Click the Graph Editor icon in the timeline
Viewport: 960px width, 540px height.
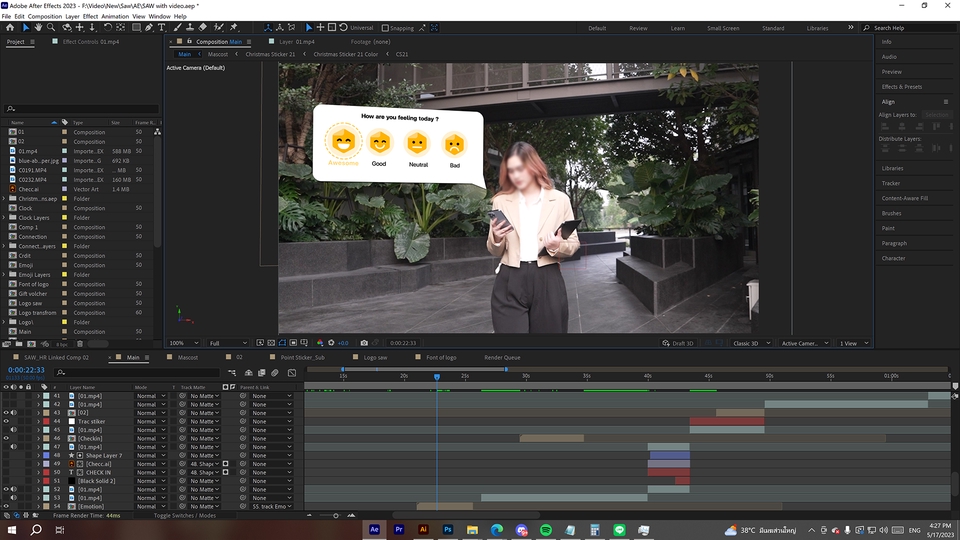[x=292, y=372]
